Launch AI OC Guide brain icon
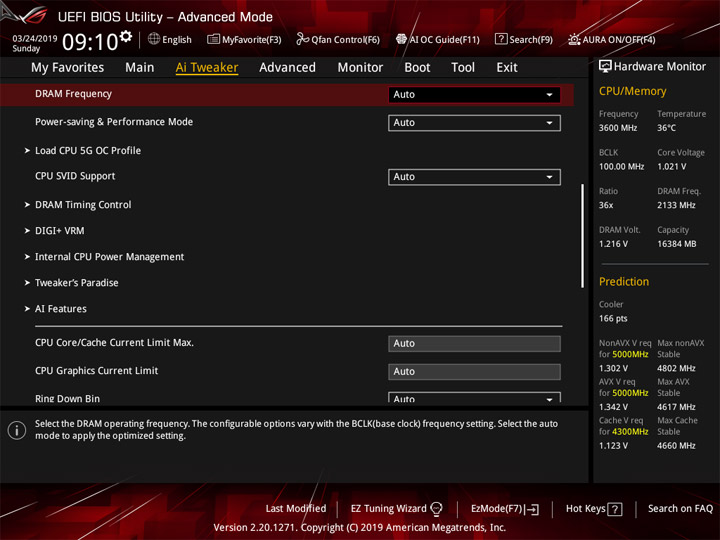This screenshot has width=720, height=540. click(x=401, y=39)
